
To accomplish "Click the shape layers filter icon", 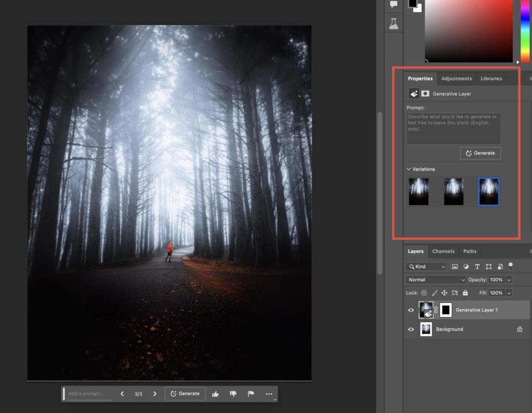I will click(489, 267).
